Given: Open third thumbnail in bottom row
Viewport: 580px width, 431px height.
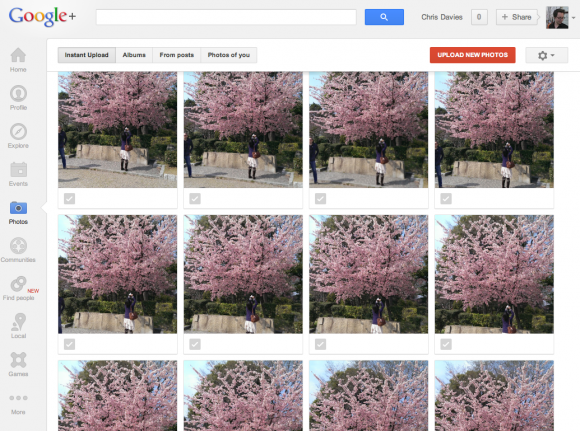Looking at the screenshot, I should tap(368, 396).
